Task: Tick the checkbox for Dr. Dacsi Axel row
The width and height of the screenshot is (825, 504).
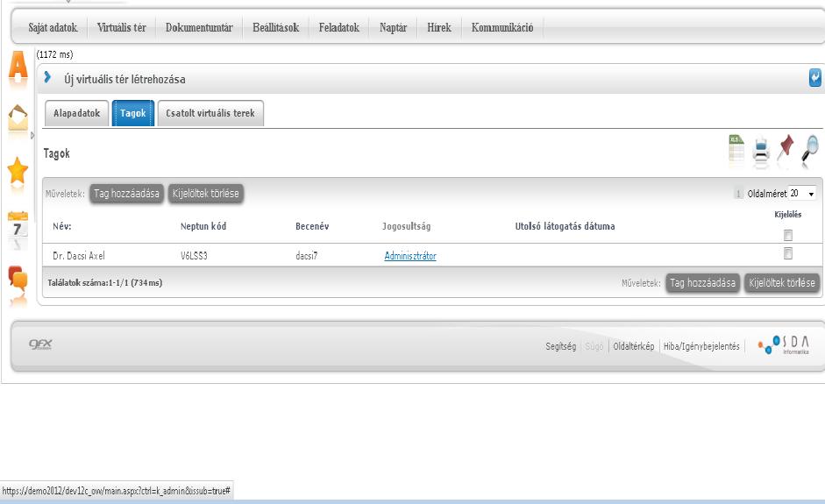Action: tap(787, 253)
